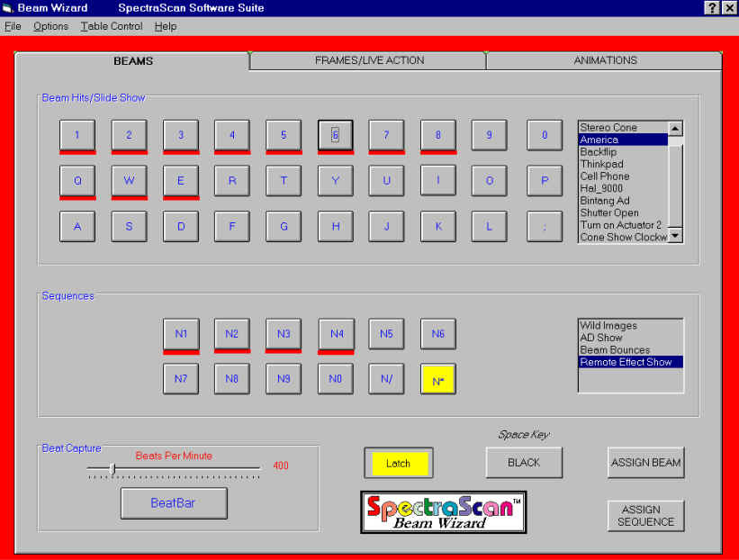Trigger beam hit button 2
Image resolution: width=739 pixels, height=560 pixels.
pos(129,135)
